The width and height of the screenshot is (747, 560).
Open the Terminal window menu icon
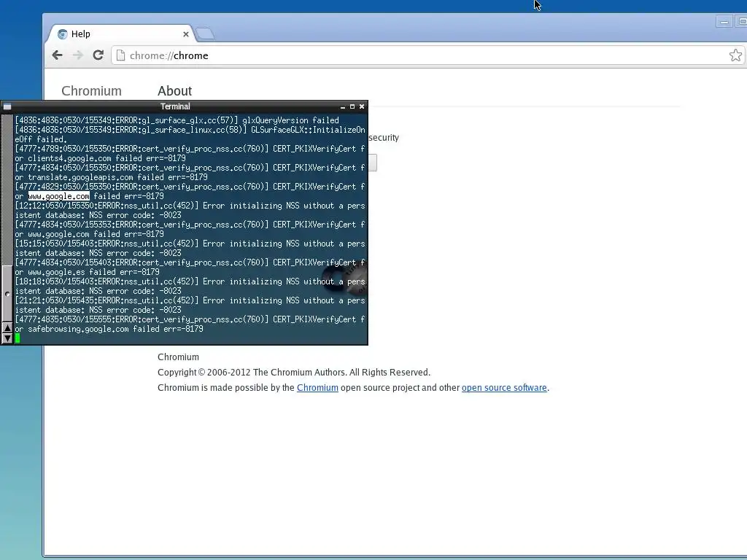pyautogui.click(x=7, y=106)
